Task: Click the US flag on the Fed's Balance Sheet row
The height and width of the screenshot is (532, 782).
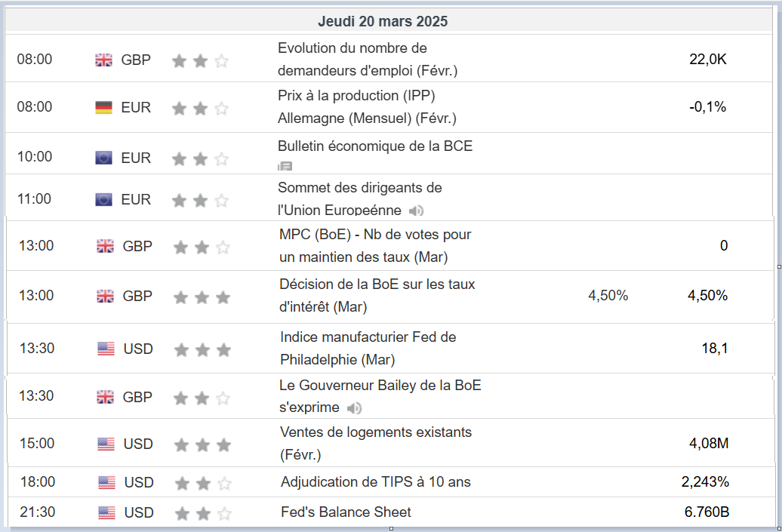Action: [106, 512]
